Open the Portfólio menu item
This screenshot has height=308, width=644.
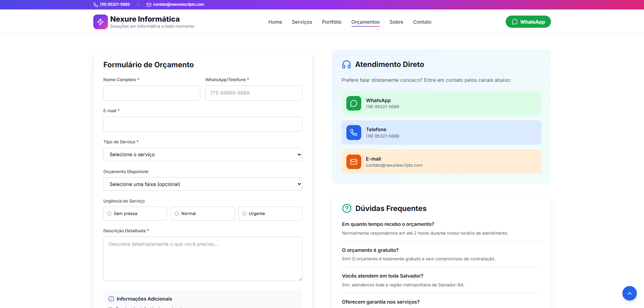(332, 22)
